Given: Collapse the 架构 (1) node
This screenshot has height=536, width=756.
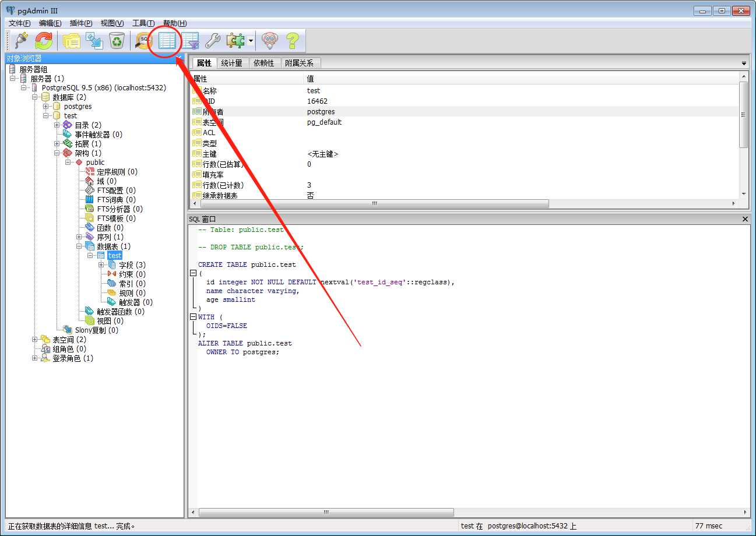Looking at the screenshot, I should tap(57, 153).
